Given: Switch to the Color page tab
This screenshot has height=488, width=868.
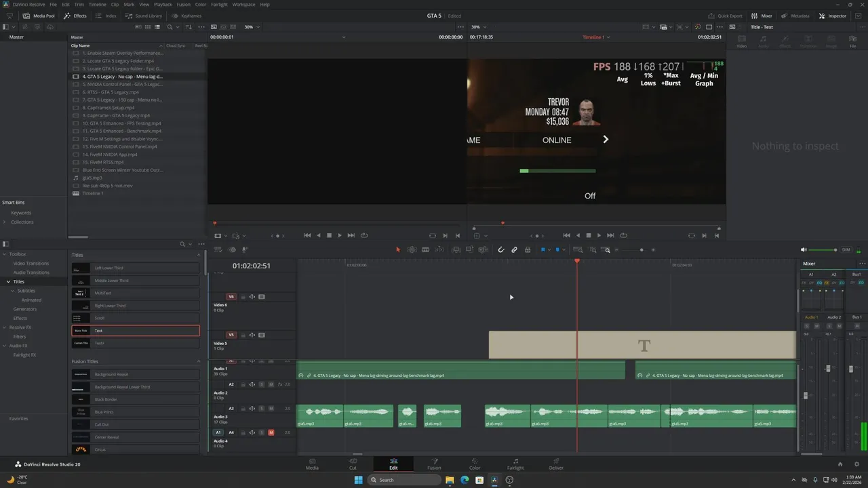Looking at the screenshot, I should (x=475, y=464).
